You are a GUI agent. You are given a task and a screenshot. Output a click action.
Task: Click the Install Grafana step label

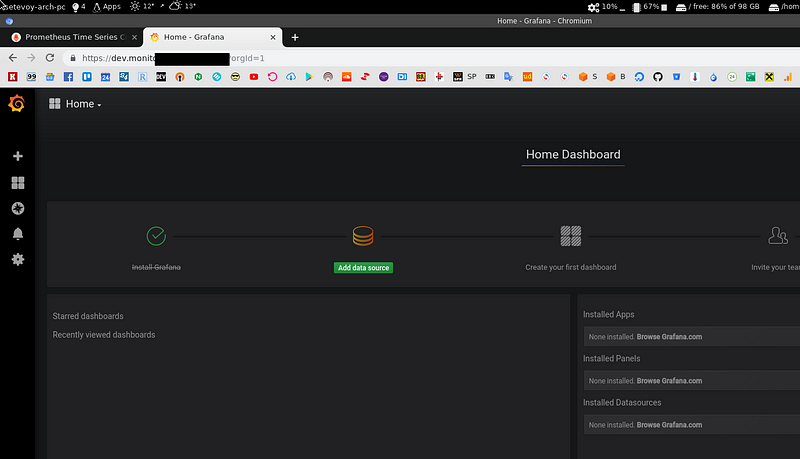tap(156, 267)
